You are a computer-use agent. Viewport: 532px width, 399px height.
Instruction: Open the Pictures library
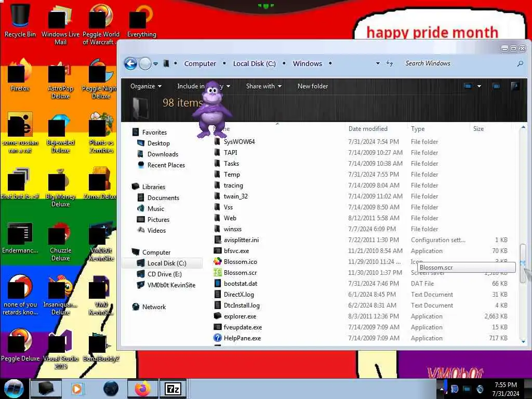tap(158, 220)
